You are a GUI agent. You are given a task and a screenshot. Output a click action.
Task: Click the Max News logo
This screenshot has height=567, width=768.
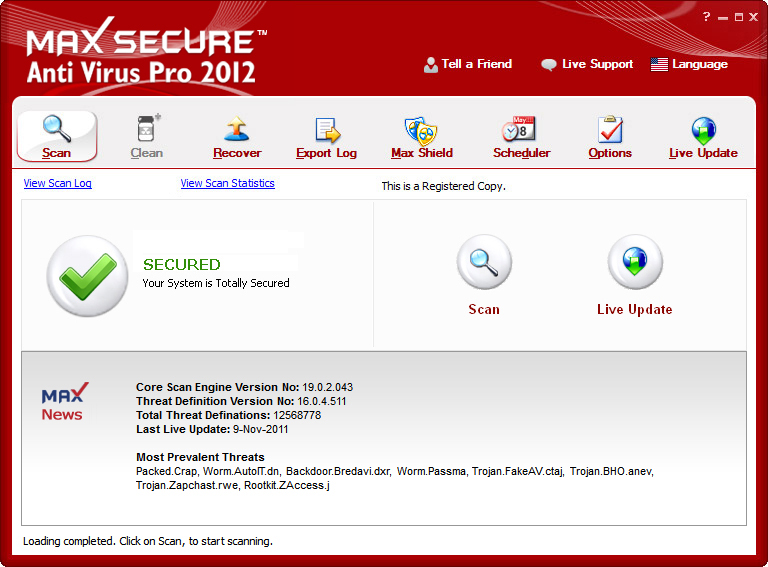click(x=64, y=402)
